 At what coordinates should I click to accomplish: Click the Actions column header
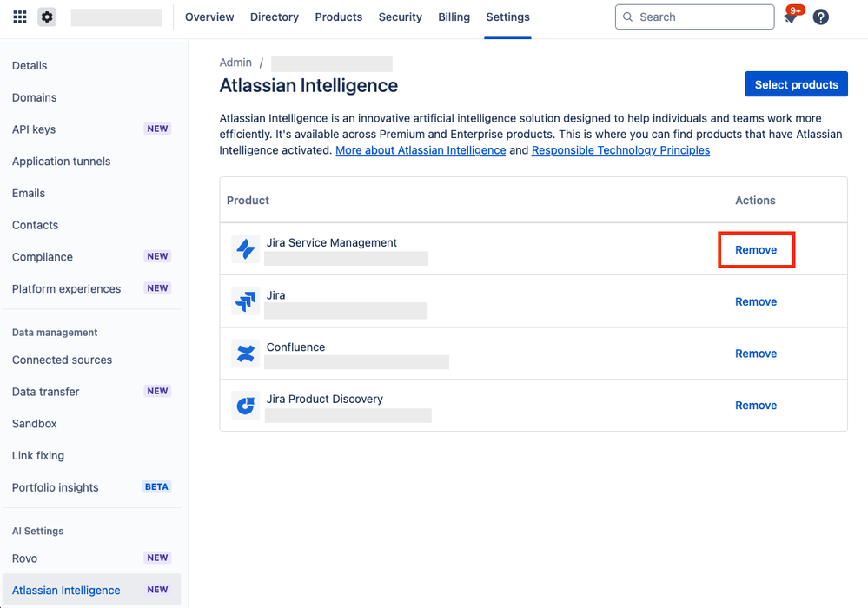[755, 201]
